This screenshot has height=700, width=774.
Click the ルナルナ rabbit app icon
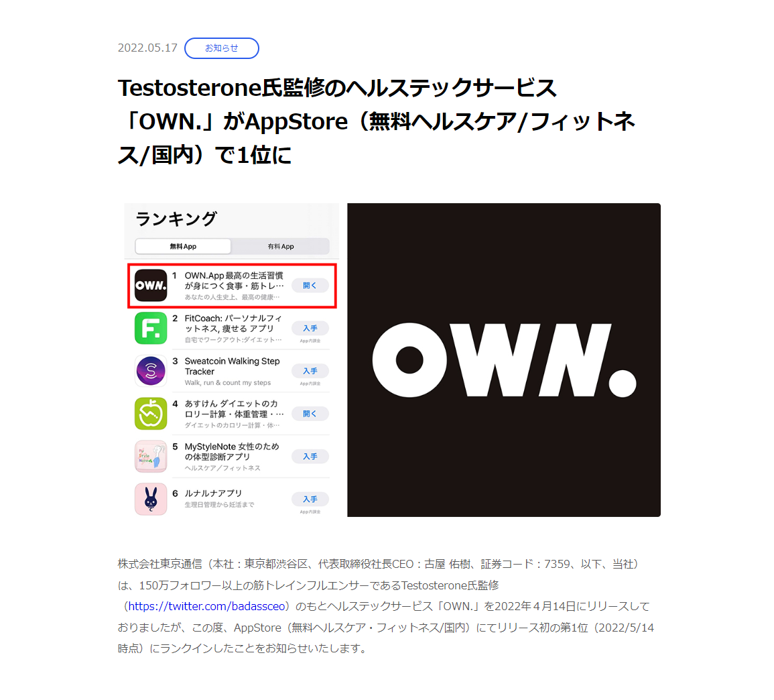pos(151,500)
